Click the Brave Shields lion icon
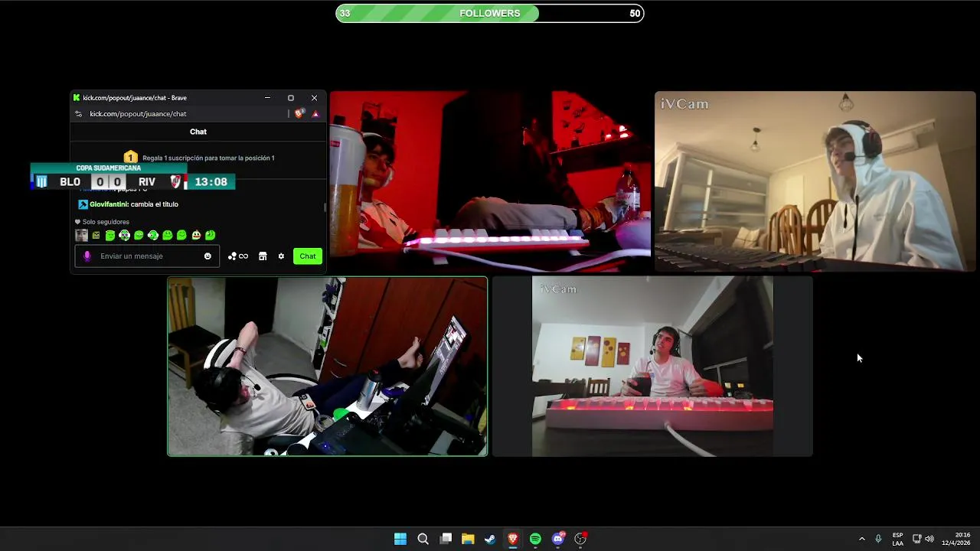The width and height of the screenshot is (980, 551). click(x=299, y=113)
